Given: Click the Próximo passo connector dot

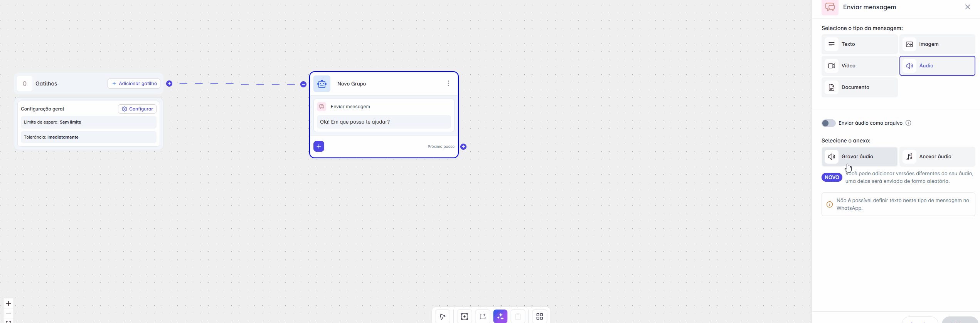Looking at the screenshot, I should tap(463, 147).
